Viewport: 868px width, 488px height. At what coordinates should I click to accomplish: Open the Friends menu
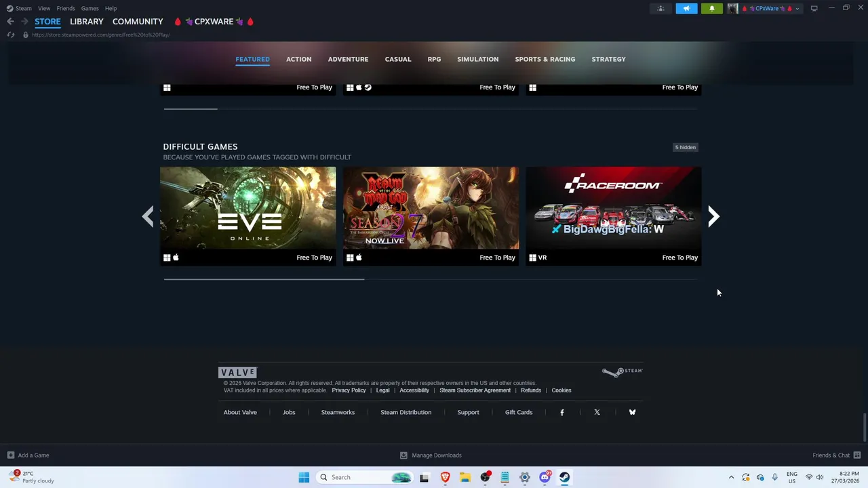tap(66, 8)
